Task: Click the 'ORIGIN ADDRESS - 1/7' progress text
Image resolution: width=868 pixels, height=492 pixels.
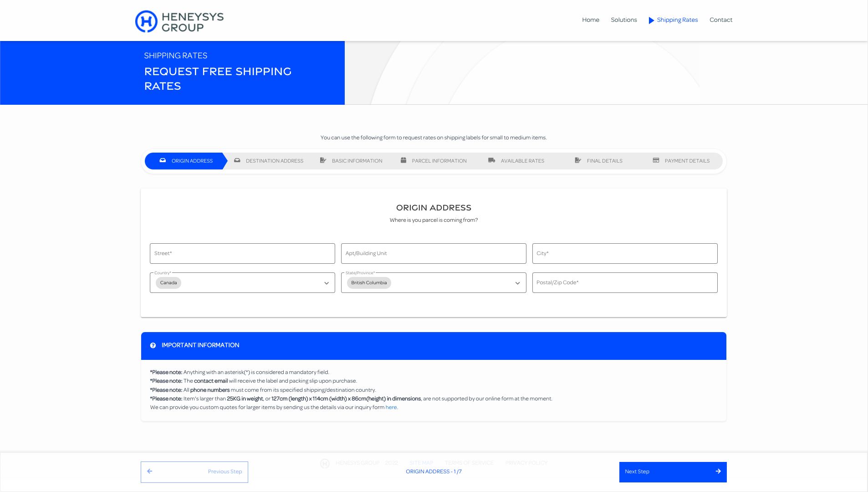Action: point(434,471)
